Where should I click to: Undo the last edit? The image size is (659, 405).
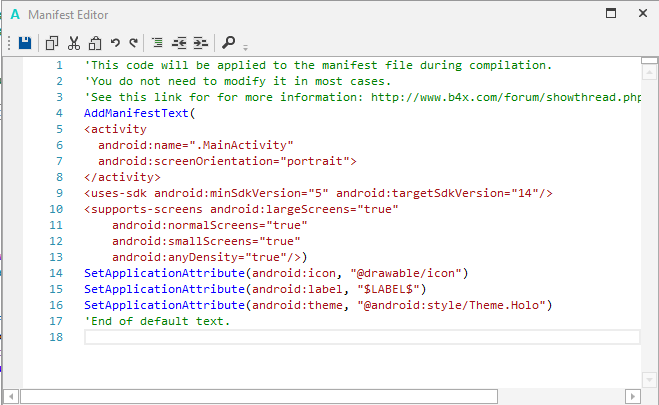(115, 43)
